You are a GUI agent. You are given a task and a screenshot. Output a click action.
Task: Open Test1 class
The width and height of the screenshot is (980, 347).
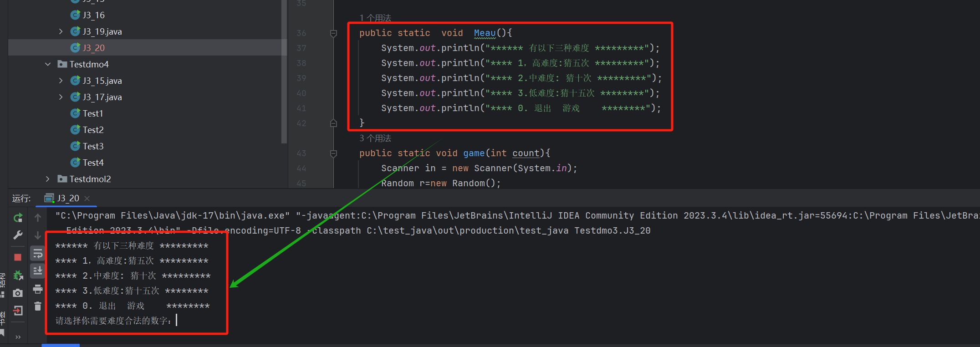[93, 113]
